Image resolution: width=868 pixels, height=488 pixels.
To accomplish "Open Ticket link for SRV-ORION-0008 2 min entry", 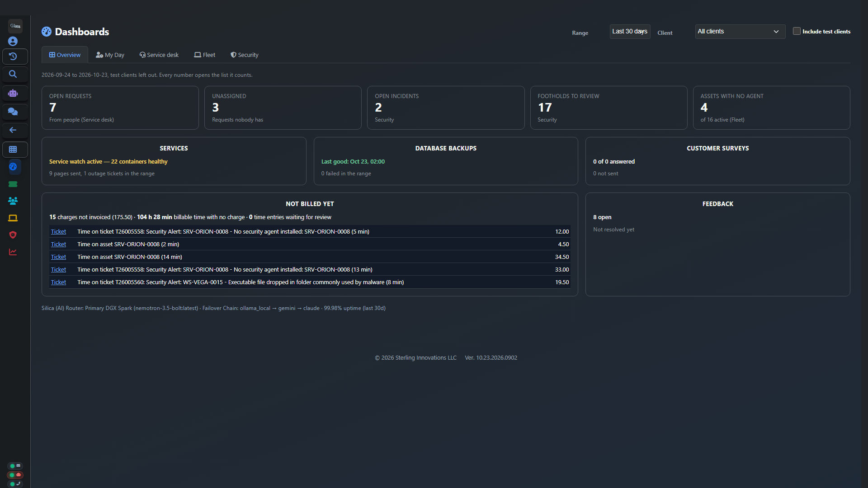I will pyautogui.click(x=58, y=244).
